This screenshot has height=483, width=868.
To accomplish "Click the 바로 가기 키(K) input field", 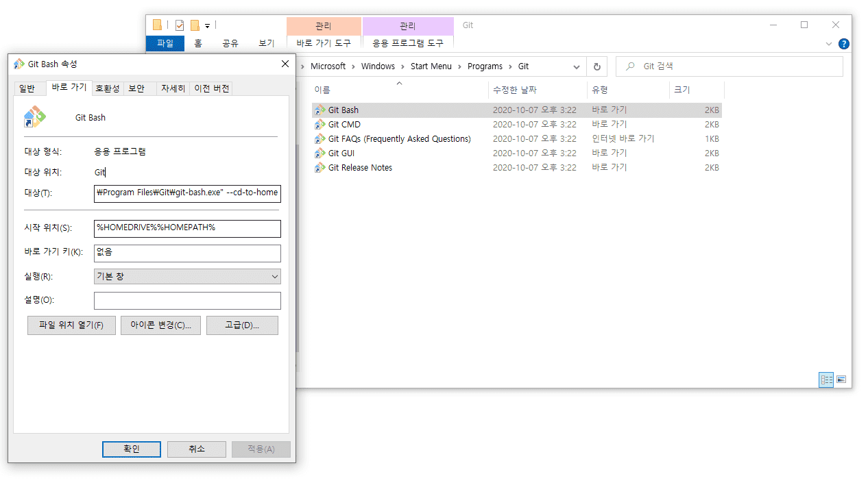I will [x=187, y=253].
